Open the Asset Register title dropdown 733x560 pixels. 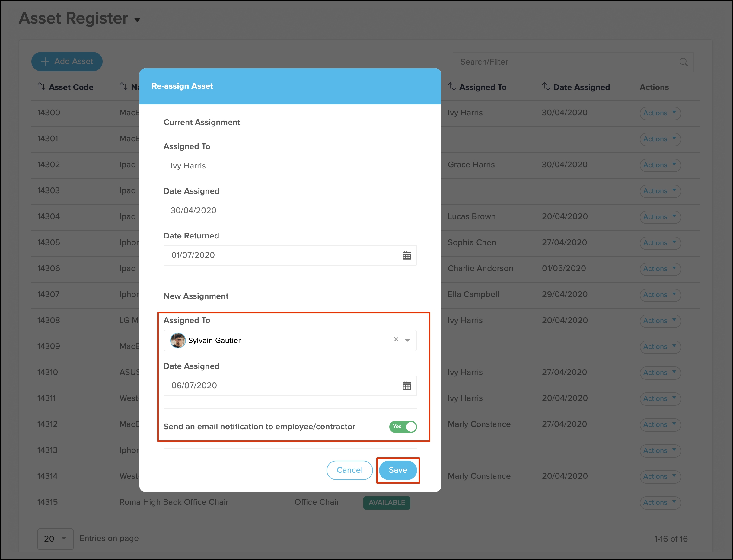tap(137, 20)
